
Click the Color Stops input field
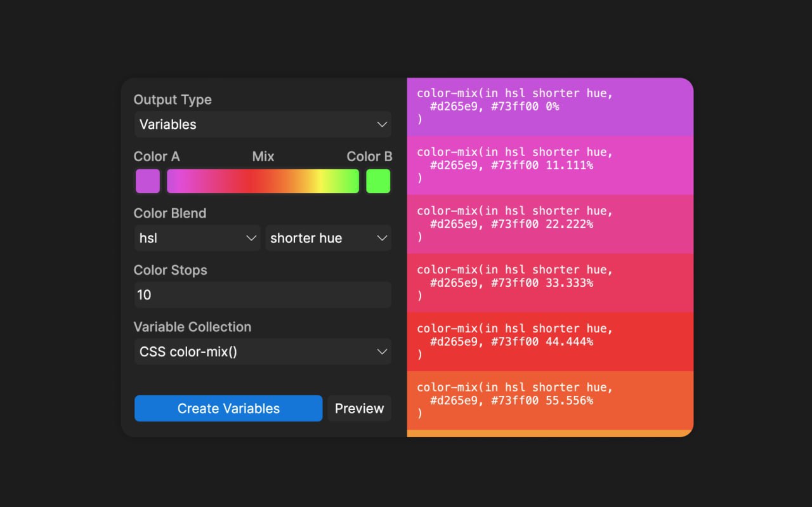tap(263, 295)
